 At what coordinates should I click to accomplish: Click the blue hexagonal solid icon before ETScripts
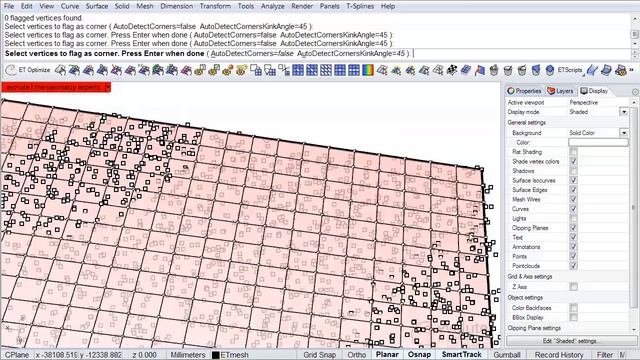tap(549, 70)
